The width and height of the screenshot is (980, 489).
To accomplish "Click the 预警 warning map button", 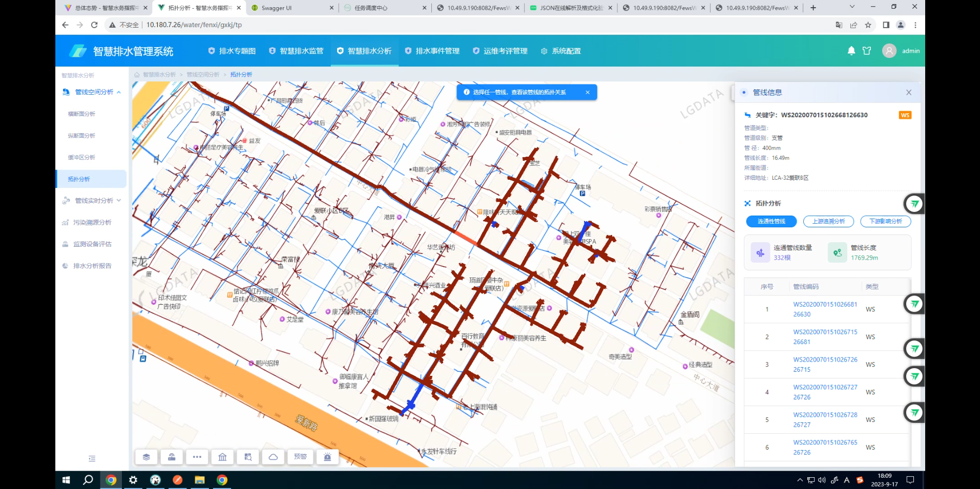I will click(300, 457).
